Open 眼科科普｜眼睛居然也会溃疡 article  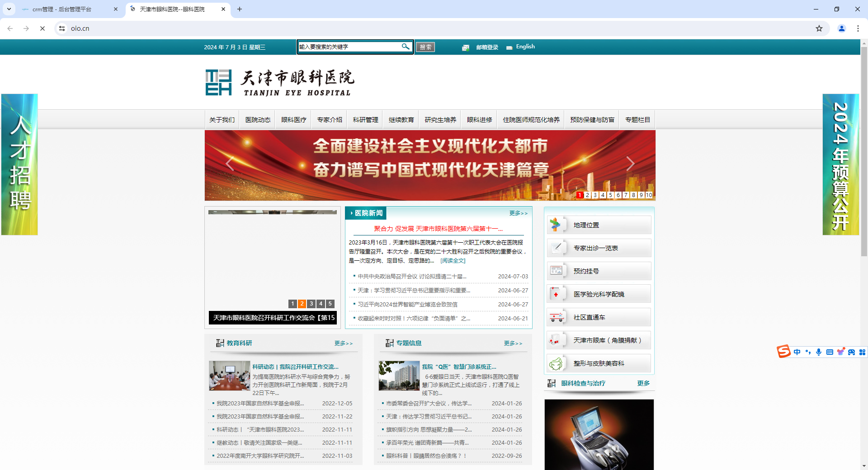[x=426, y=456]
